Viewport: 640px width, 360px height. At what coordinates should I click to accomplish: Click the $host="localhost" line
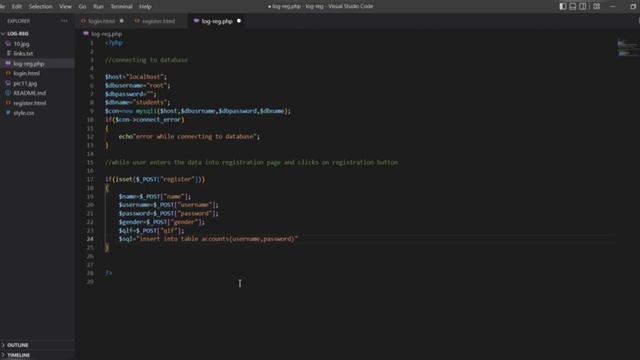tap(136, 77)
